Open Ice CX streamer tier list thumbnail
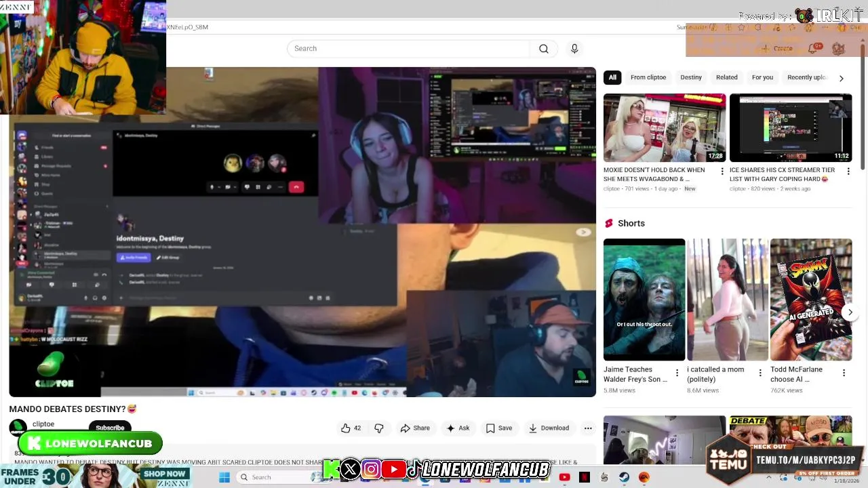This screenshot has width=868, height=488. tap(791, 127)
